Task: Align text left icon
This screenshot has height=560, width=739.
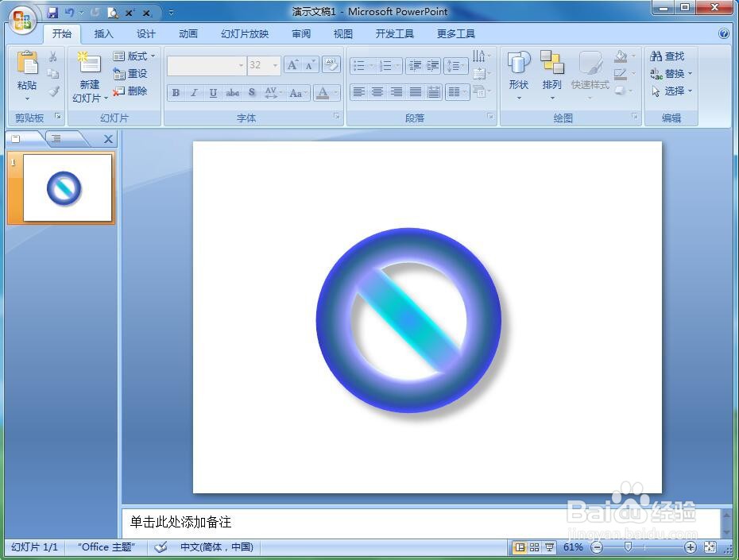Action: point(359,92)
